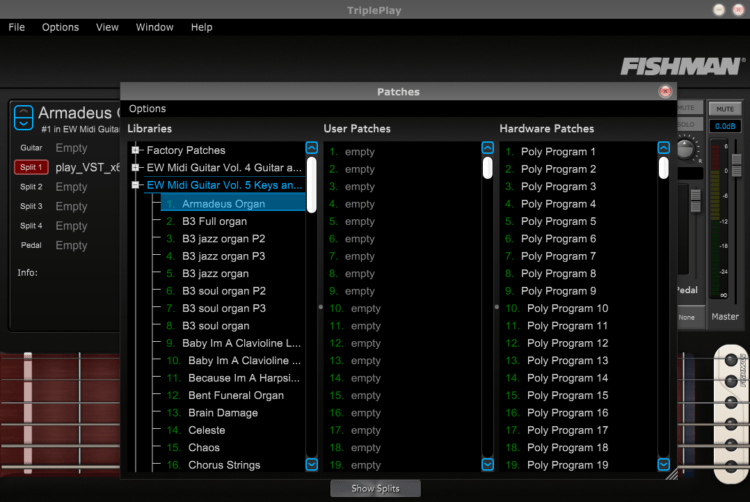Open Options menu in the Patches dialog

coord(147,109)
